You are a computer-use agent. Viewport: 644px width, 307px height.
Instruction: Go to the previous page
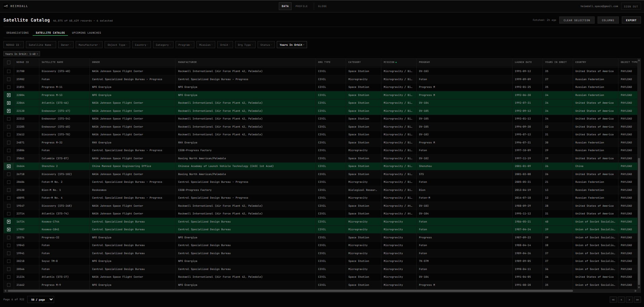621,300
